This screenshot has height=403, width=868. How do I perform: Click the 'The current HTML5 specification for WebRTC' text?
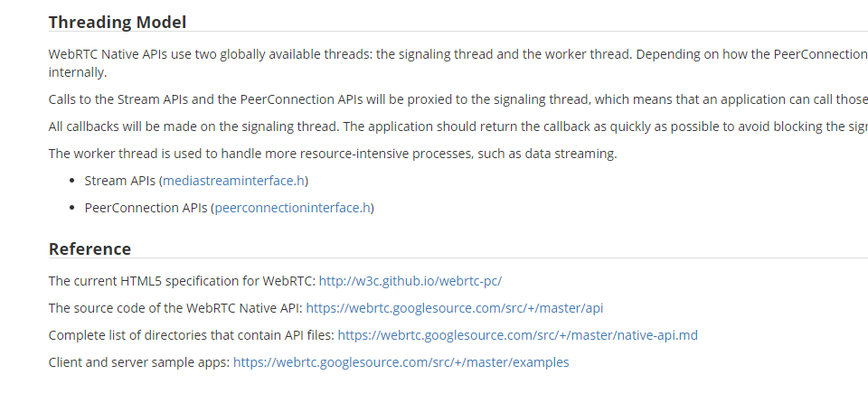[x=182, y=281]
